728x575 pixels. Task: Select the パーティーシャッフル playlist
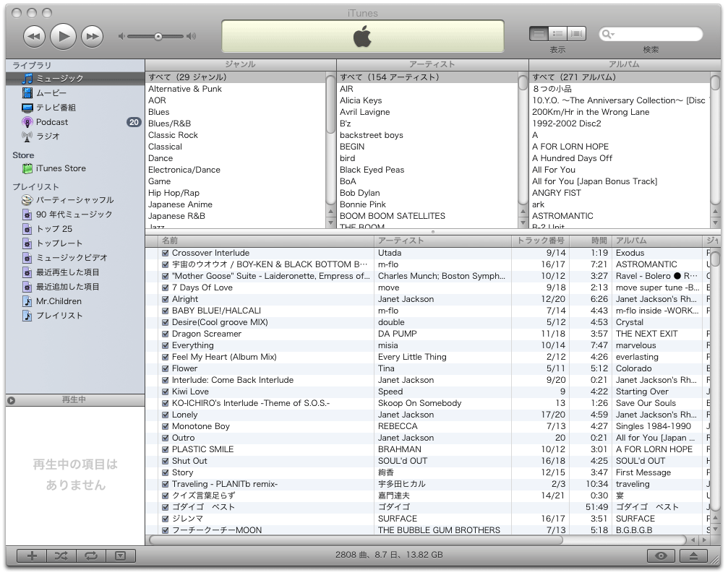(75, 200)
